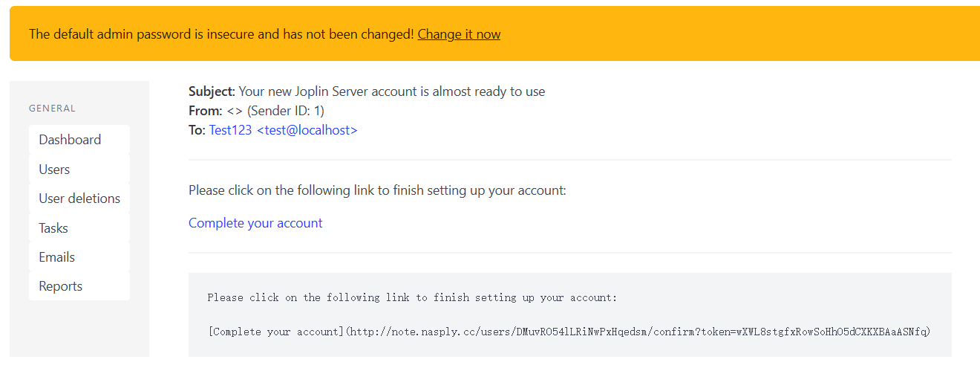
Task: Click "[Complete your account]" markdown text in raw block
Action: [276, 332]
